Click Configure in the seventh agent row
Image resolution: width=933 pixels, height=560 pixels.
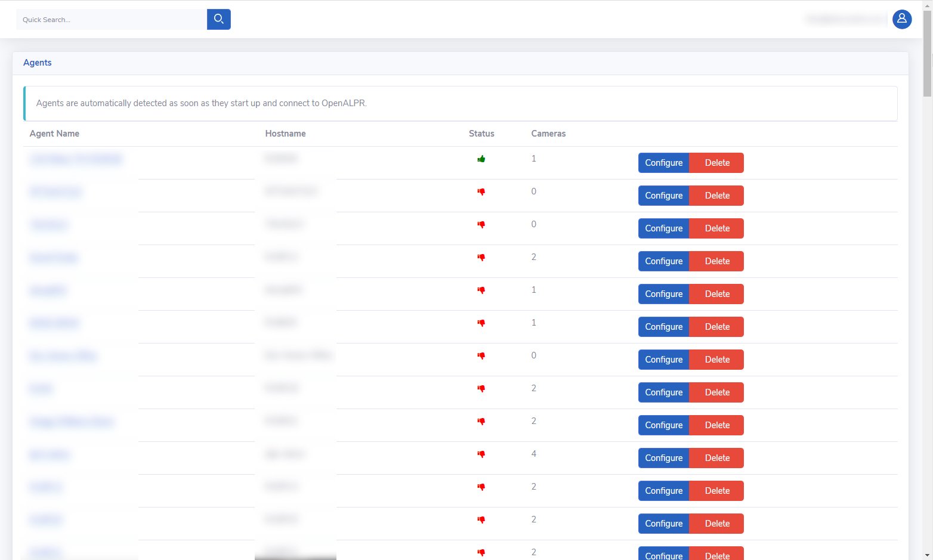click(x=663, y=360)
